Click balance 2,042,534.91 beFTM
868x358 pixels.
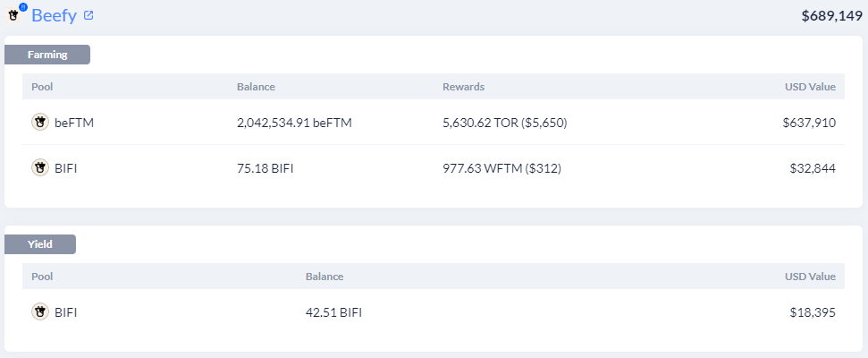(294, 123)
